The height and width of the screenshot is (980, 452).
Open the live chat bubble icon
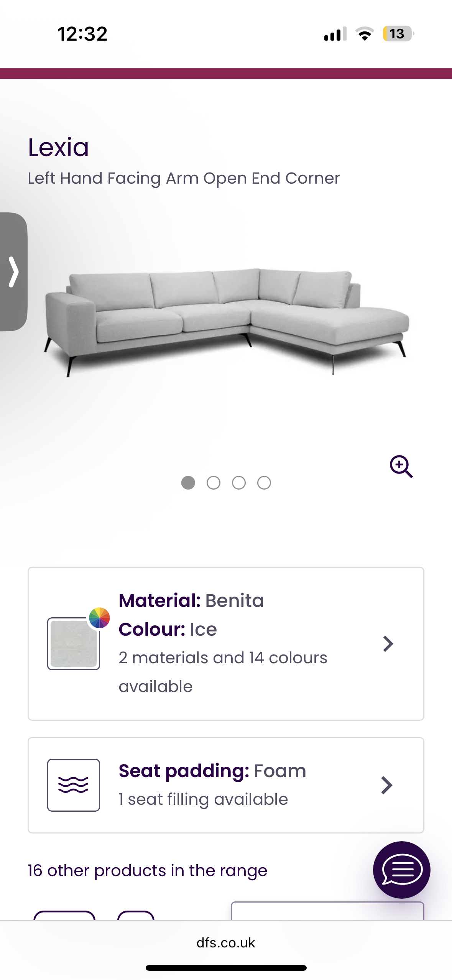[x=401, y=870]
